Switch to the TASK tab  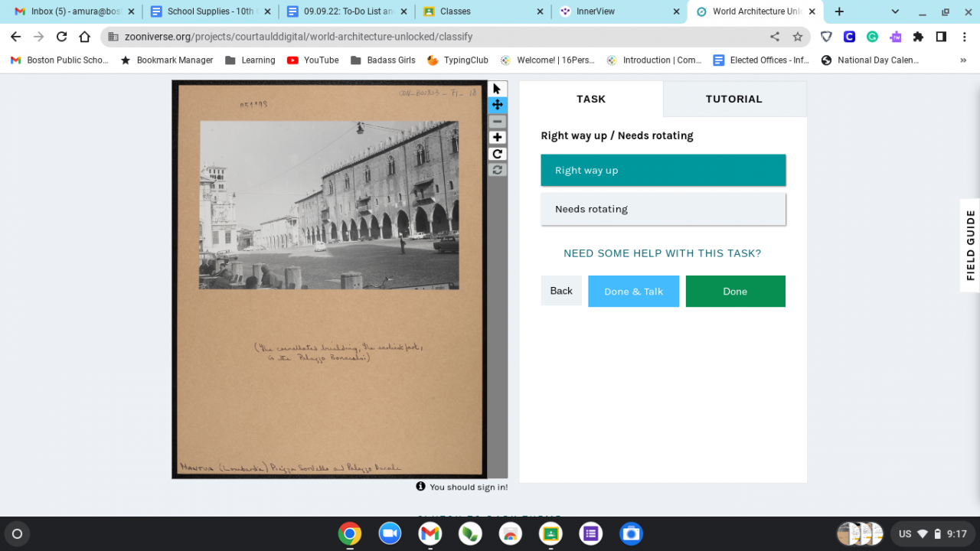pos(591,99)
